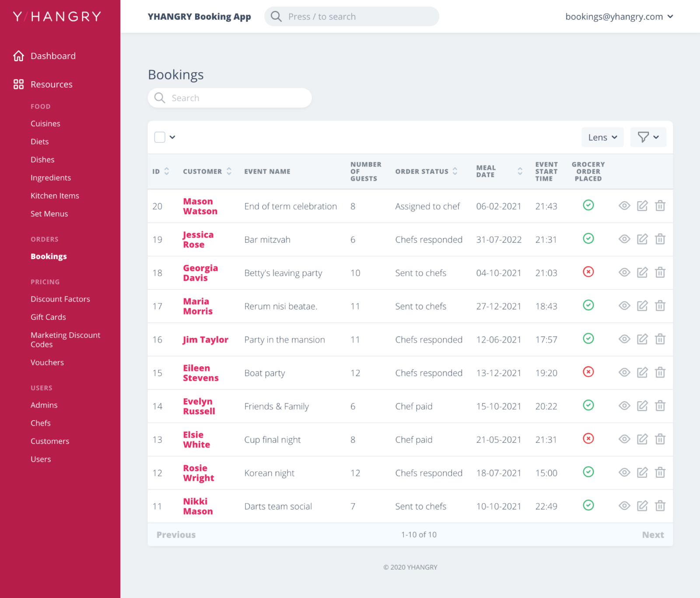The image size is (700, 598).
Task: Click the green grocery order check for Jim Taylor
Action: (588, 339)
